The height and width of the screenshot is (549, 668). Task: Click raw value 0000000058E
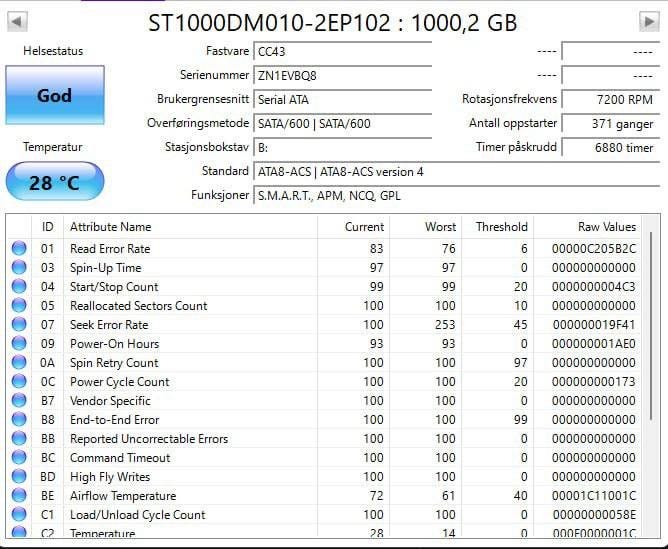[x=594, y=515]
